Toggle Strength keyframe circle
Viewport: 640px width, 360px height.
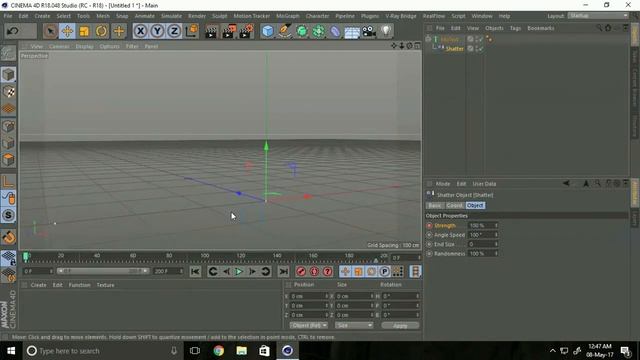(429, 225)
